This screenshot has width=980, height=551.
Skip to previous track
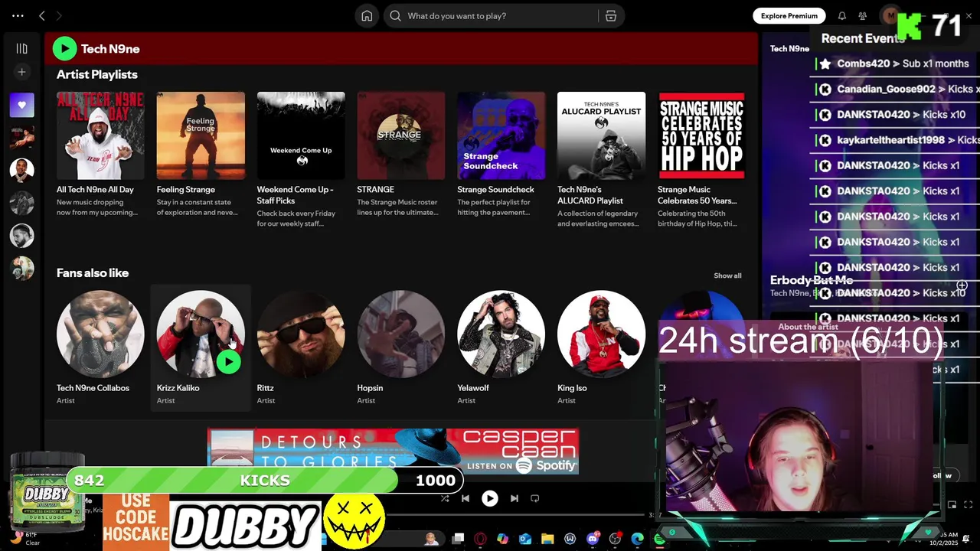click(465, 498)
